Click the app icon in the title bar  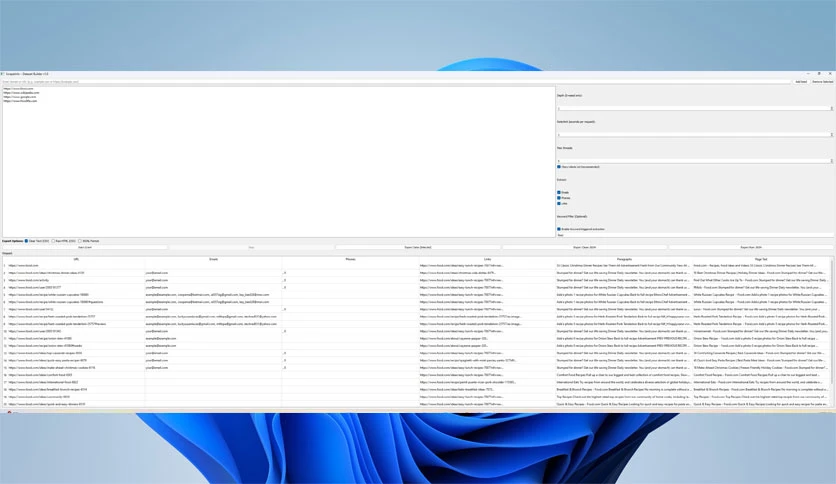coord(3,74)
